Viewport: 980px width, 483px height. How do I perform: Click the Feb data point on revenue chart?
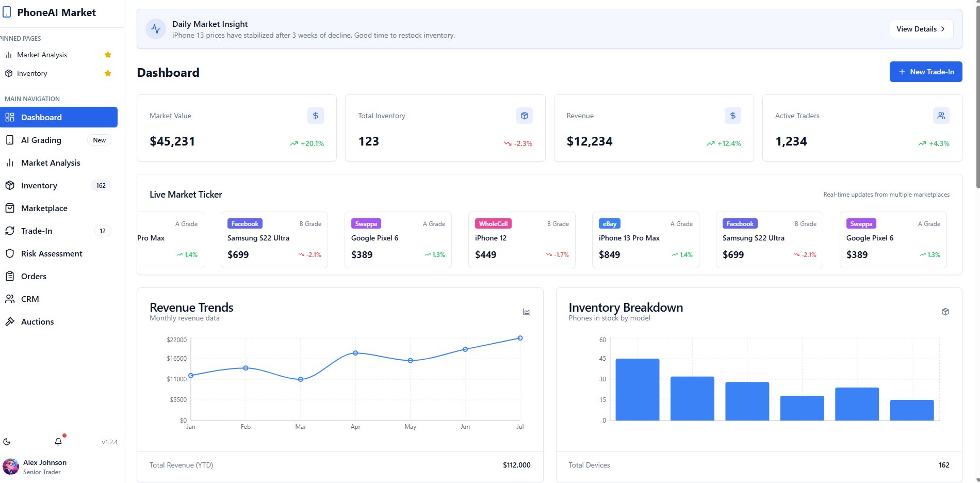pyautogui.click(x=246, y=368)
